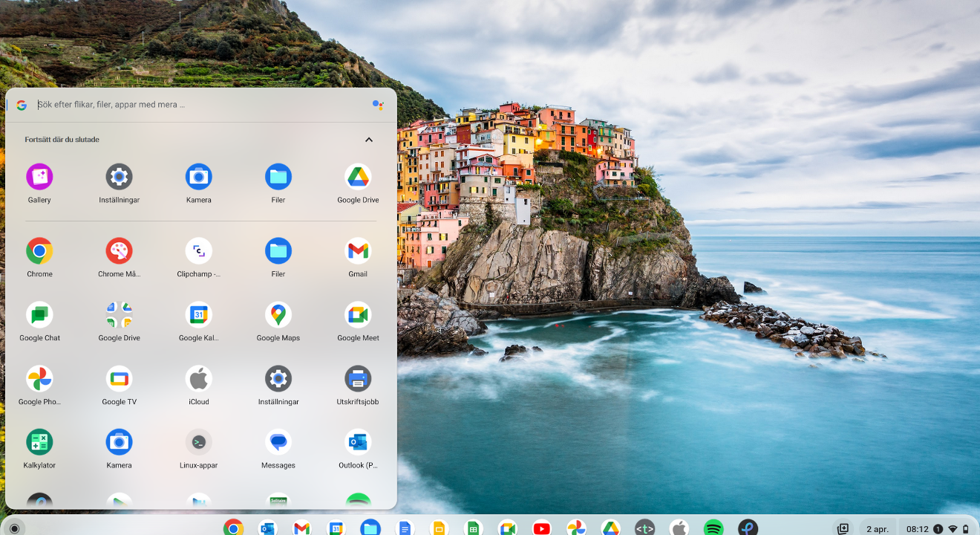The width and height of the screenshot is (980, 535).
Task: Launch the Google Pho... photos app in the launcher
Action: coord(39,379)
